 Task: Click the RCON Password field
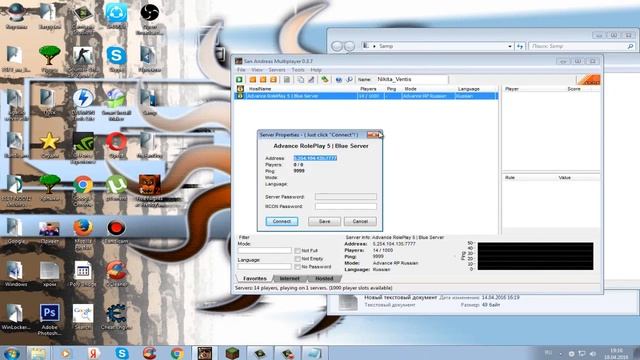pyautogui.click(x=346, y=207)
